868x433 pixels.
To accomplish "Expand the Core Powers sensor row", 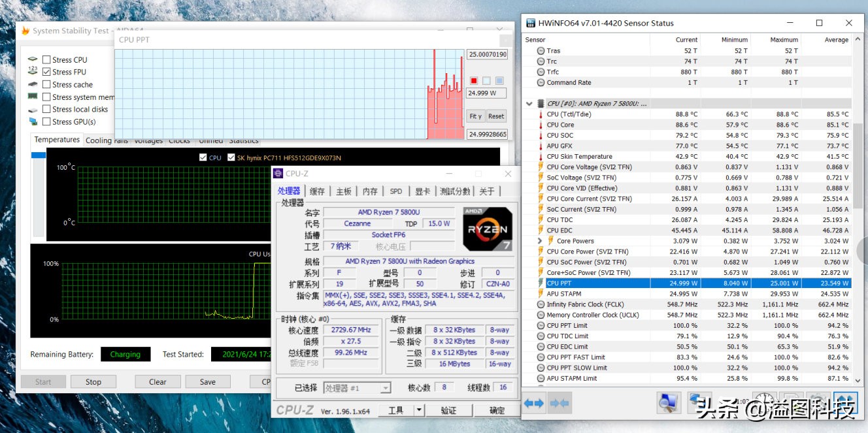I will pyautogui.click(x=540, y=241).
